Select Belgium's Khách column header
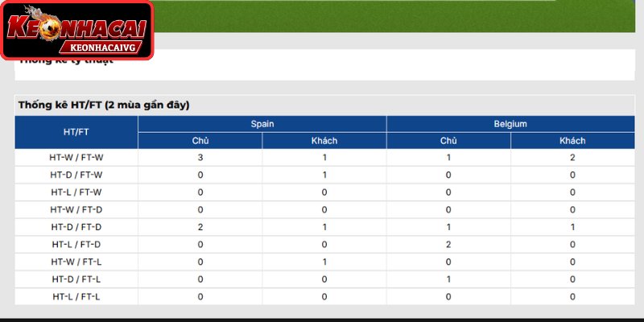 [x=572, y=141]
